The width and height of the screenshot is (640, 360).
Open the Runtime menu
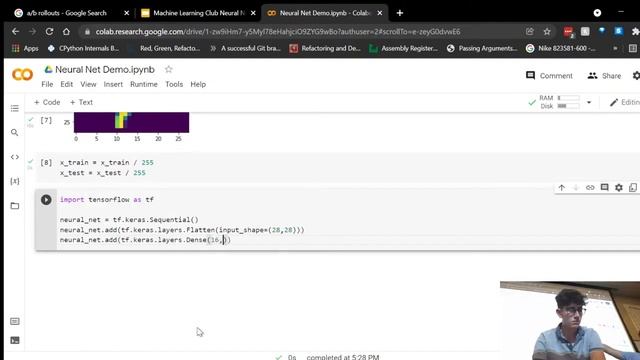[144, 84]
